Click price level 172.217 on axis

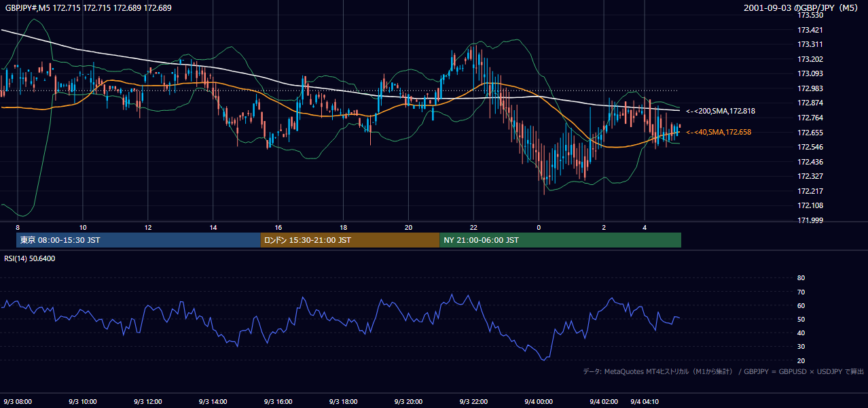[810, 191]
